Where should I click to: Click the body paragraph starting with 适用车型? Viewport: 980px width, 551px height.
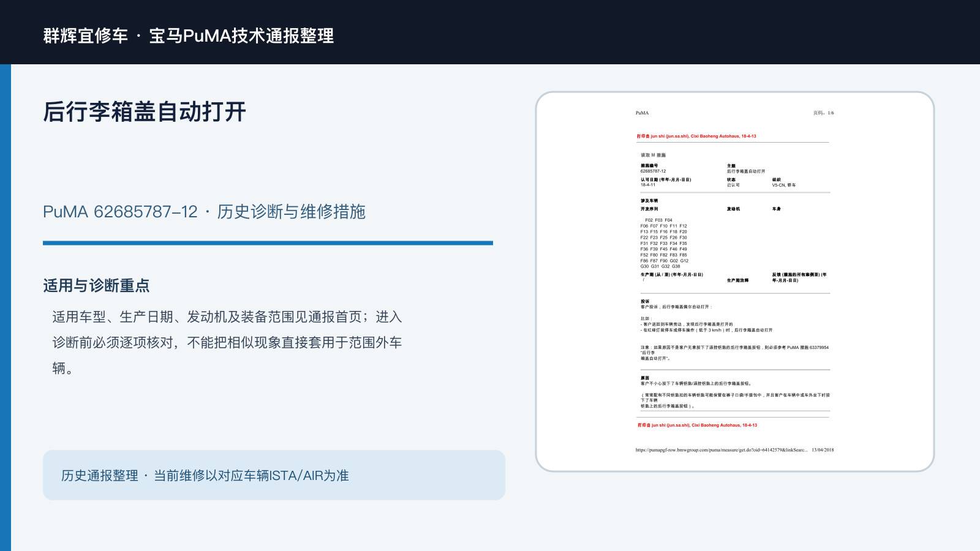point(227,342)
